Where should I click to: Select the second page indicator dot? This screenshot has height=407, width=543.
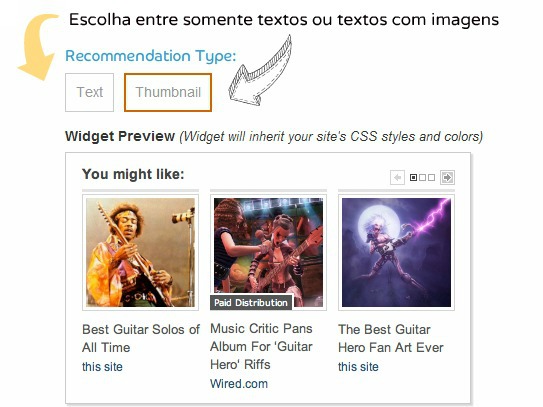[x=422, y=178]
